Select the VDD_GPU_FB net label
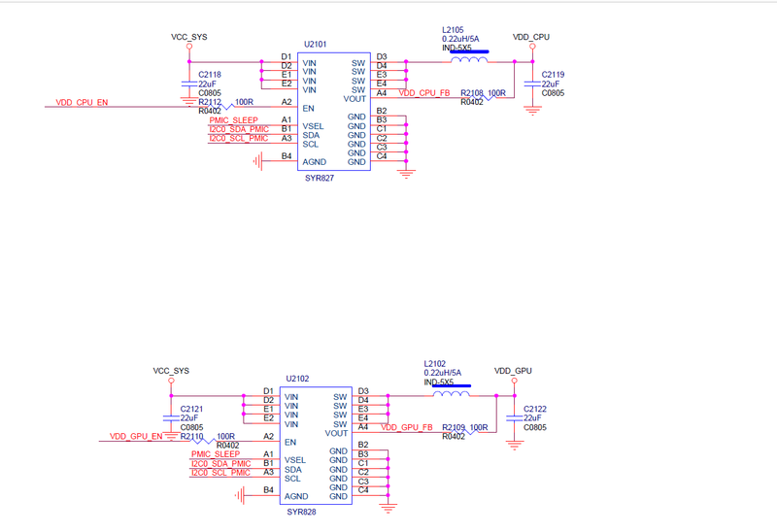Viewport: 777px width, 532px height. (x=406, y=427)
